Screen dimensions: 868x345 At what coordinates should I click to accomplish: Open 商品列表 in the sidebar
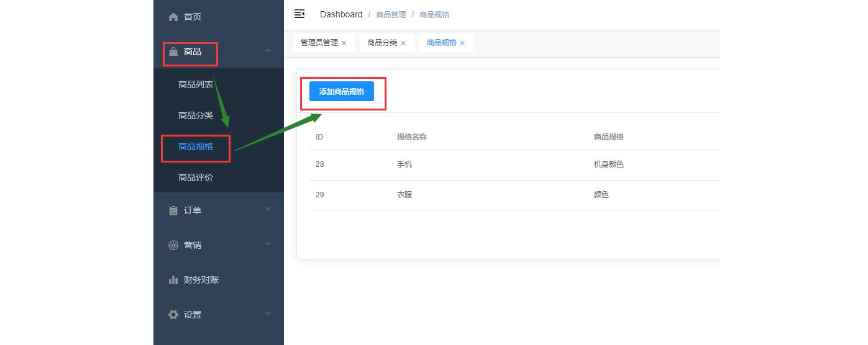[196, 84]
